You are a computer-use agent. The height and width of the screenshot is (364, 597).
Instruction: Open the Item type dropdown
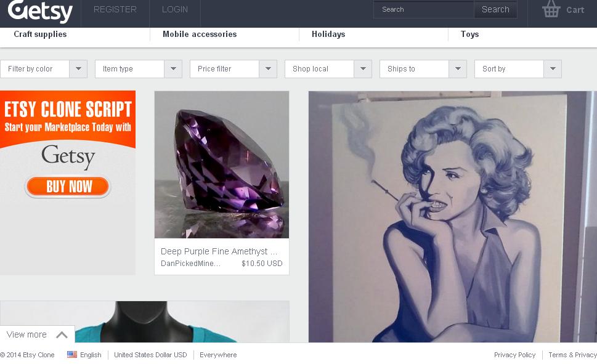point(173,69)
